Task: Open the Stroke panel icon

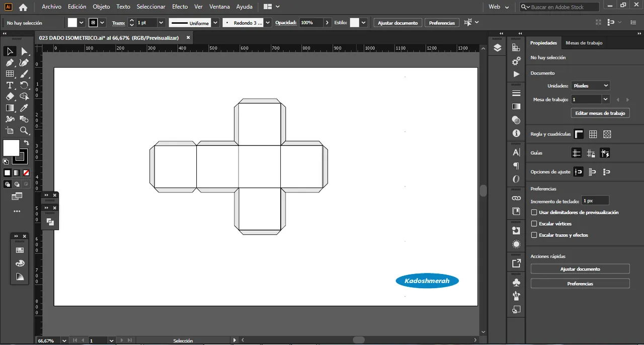Action: pyautogui.click(x=516, y=93)
